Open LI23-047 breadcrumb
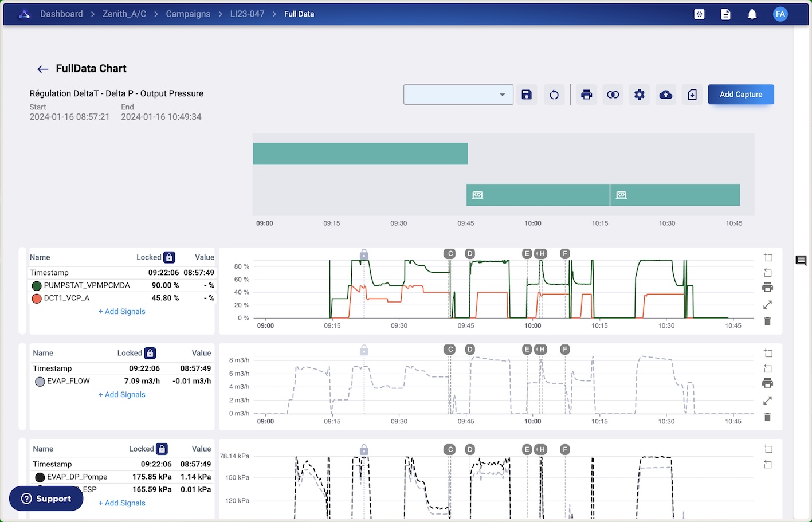 pyautogui.click(x=247, y=14)
